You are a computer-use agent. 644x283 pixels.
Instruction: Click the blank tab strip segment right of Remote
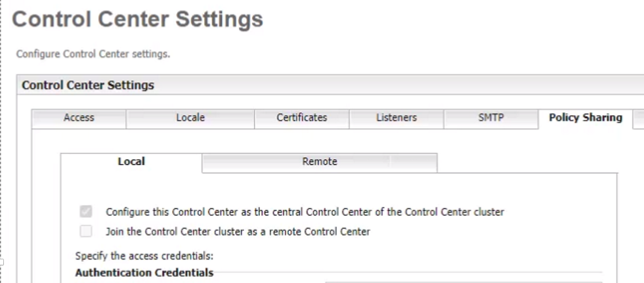[414, 162]
